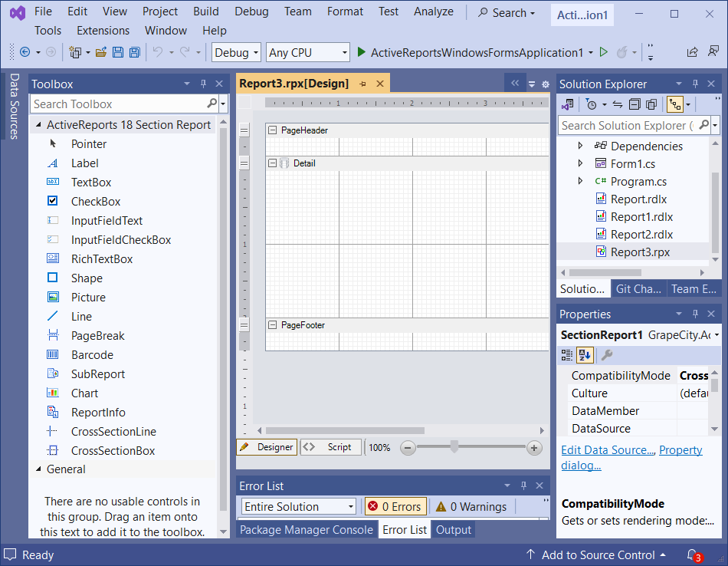
Task: Toggle categorized view in Properties panel
Action: (x=567, y=356)
